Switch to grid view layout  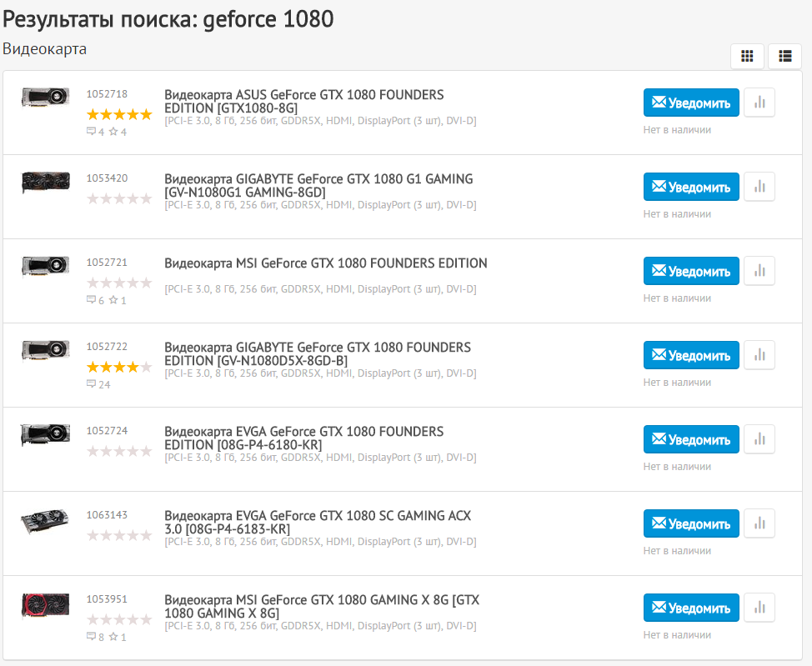(747, 56)
